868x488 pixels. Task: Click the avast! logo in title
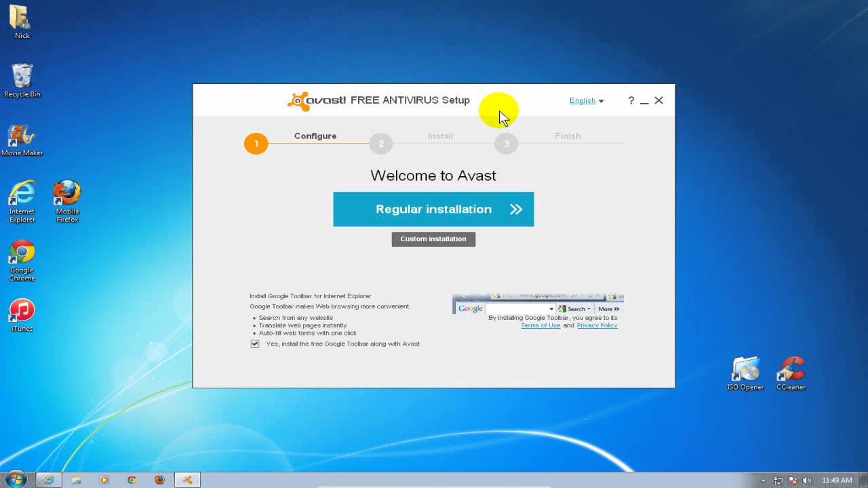click(x=317, y=101)
